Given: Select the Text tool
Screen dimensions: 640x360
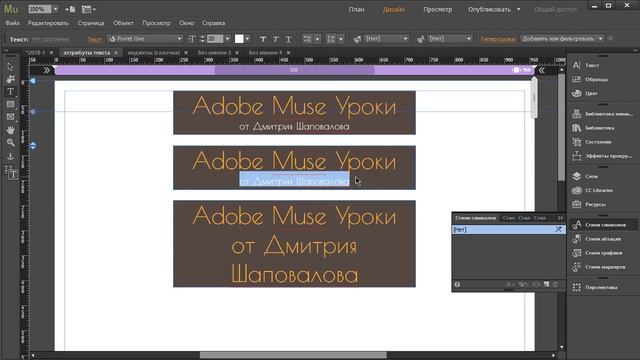Looking at the screenshot, I should point(10,91).
